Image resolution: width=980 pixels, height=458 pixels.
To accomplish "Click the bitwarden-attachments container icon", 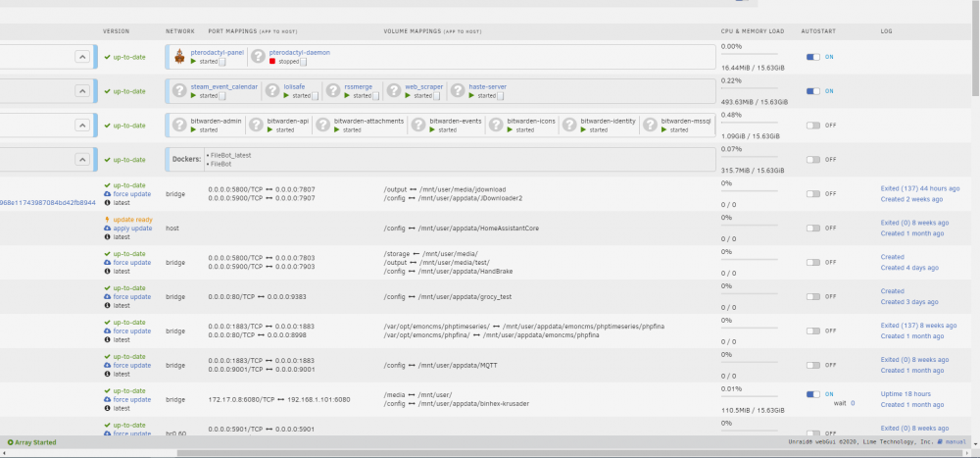I will coord(323,126).
